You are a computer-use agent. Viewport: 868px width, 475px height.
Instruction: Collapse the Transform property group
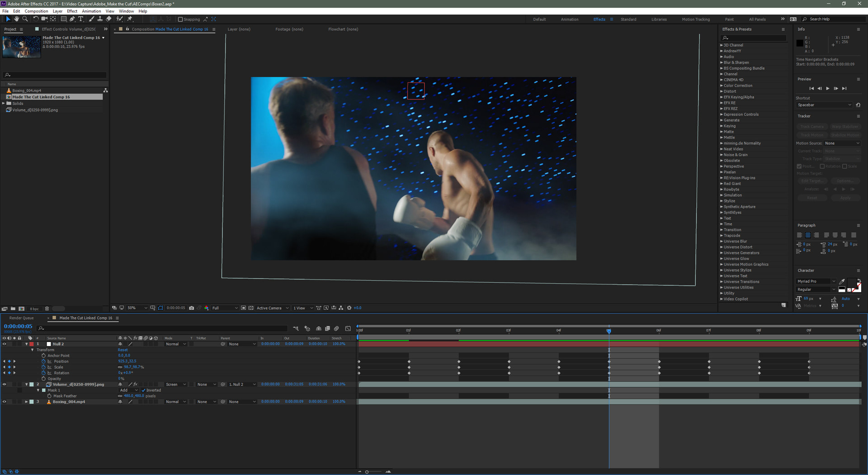(32, 350)
